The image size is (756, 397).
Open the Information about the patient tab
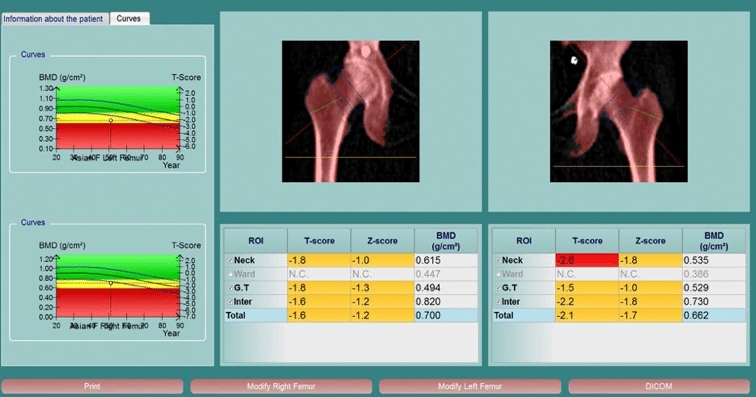point(54,19)
